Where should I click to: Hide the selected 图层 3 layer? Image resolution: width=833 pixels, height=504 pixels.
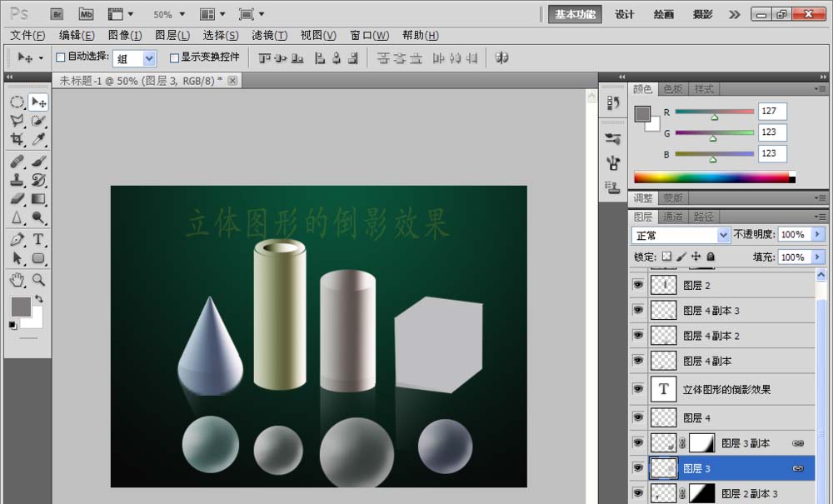pyautogui.click(x=638, y=468)
